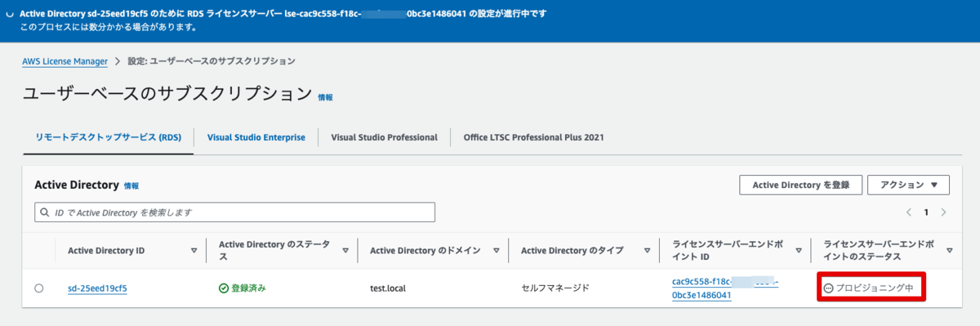The image size is (980, 326).
Task: Click the provisioning status ellipsis icon
Action: coord(829,288)
